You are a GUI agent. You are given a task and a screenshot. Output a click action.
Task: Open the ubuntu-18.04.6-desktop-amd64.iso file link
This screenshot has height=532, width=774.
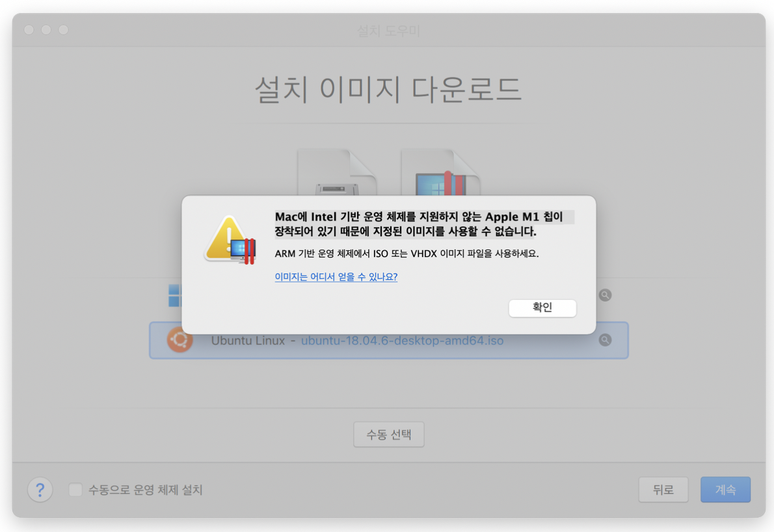click(x=402, y=341)
